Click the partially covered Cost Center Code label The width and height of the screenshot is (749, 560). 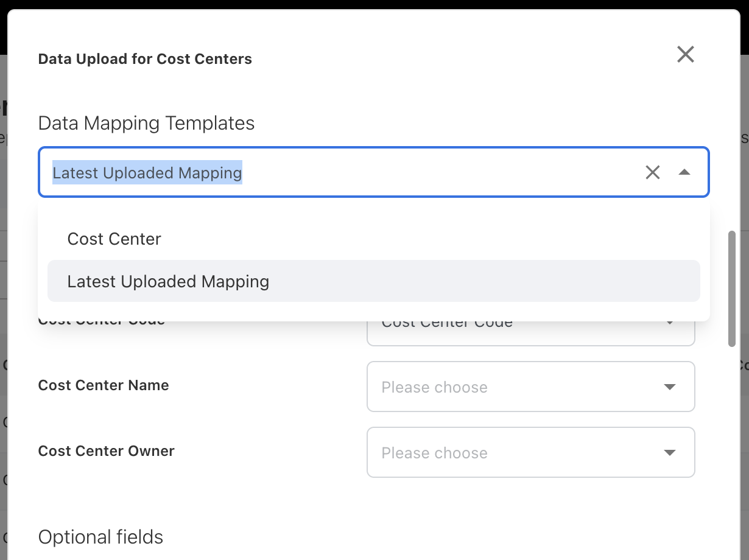click(x=101, y=323)
